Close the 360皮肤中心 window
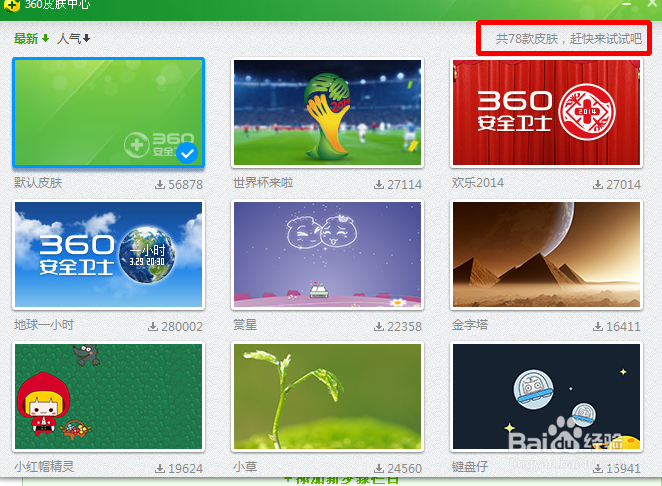 click(x=653, y=3)
